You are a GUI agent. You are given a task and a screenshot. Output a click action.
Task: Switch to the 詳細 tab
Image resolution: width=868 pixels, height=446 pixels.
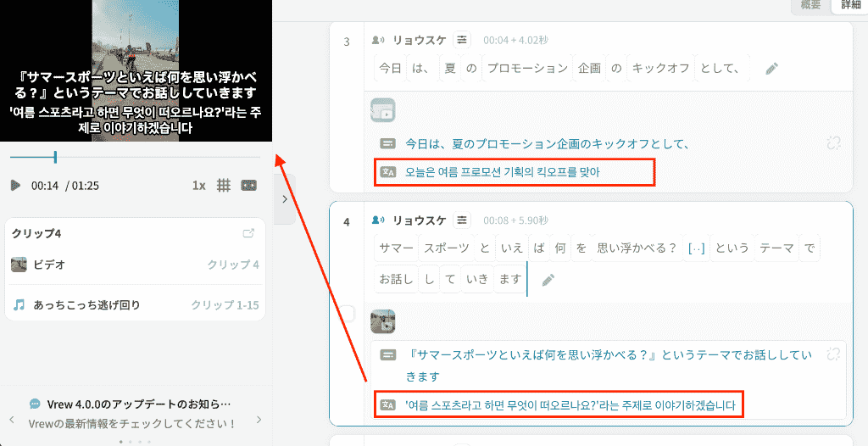click(849, 5)
